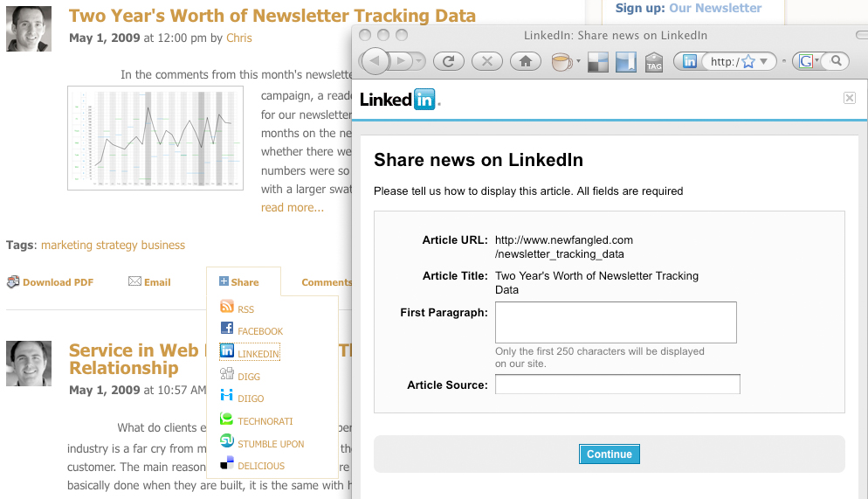Screen dimensions: 868x499
Task: Click the Stop loading X button
Action: tap(487, 61)
